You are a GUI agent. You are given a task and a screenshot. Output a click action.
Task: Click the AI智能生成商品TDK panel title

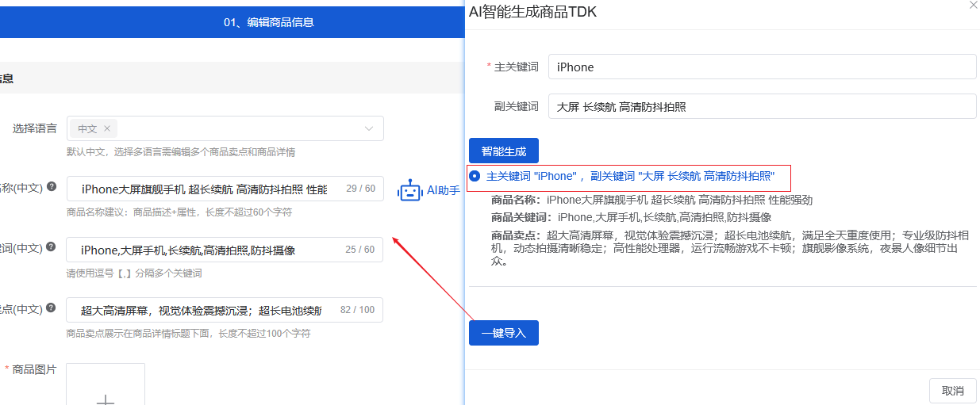(x=532, y=12)
